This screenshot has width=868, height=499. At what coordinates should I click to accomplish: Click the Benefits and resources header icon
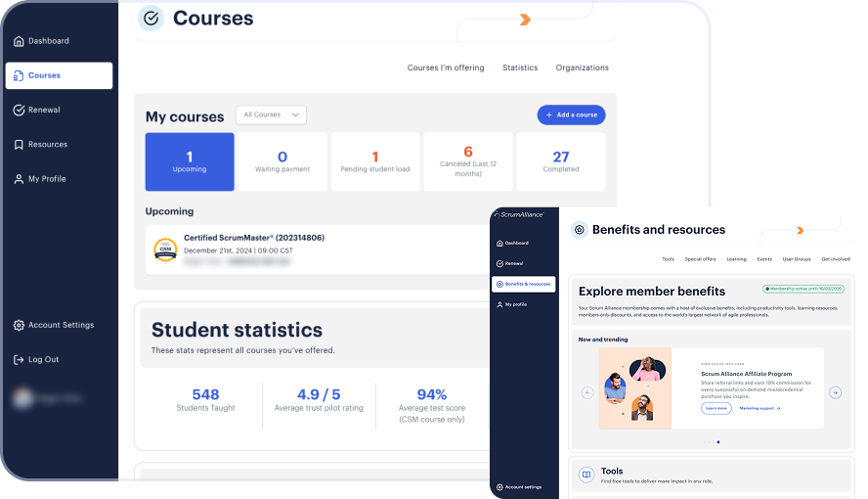579,229
